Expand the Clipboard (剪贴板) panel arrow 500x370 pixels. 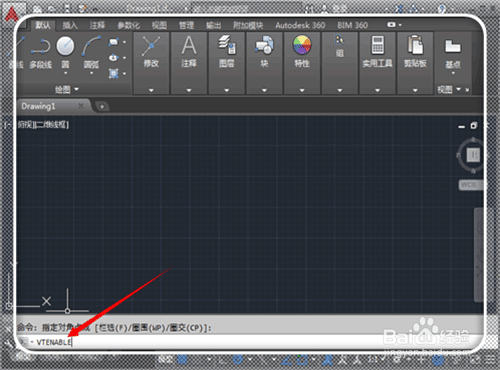tap(415, 90)
